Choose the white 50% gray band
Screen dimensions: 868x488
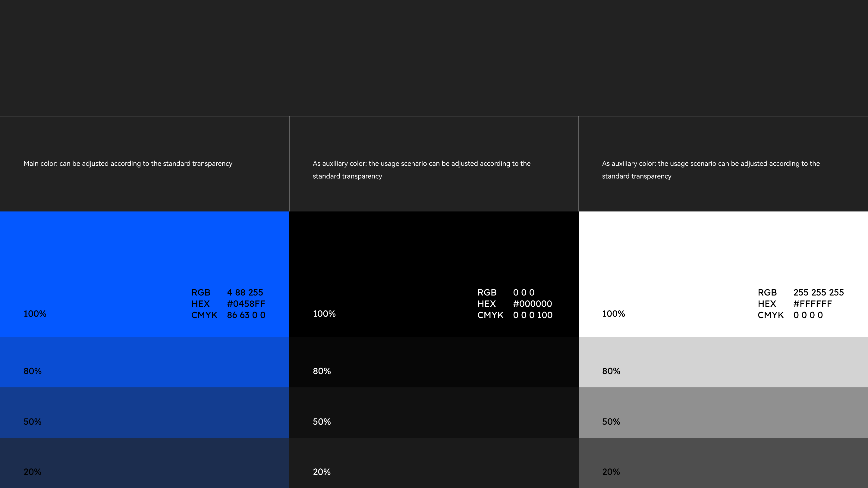tap(723, 413)
